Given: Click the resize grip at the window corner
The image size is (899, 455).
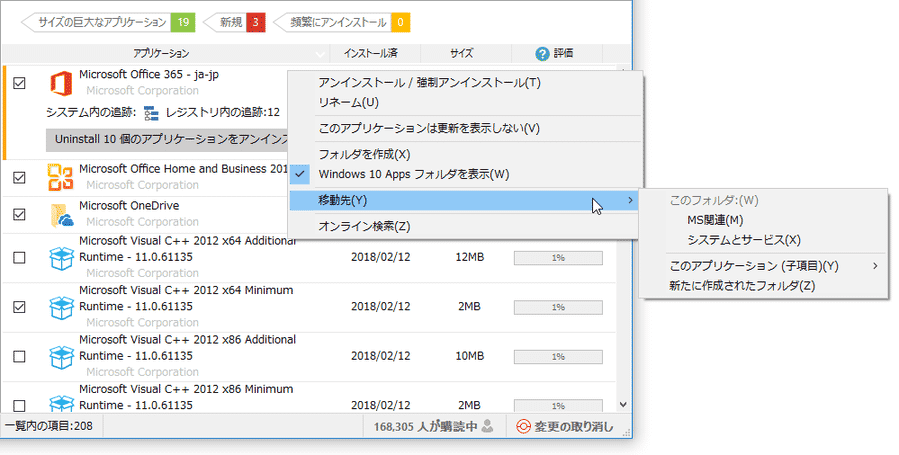Looking at the screenshot, I should pos(627,433).
